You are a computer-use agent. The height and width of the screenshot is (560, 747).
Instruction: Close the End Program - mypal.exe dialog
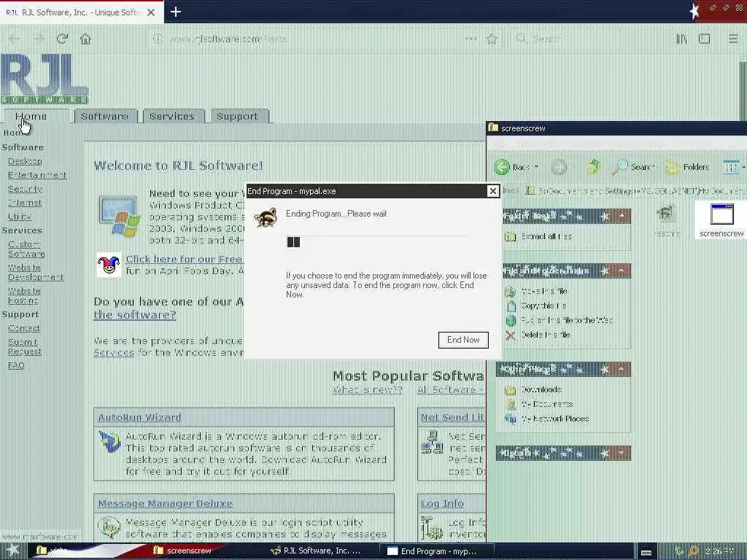(x=492, y=191)
